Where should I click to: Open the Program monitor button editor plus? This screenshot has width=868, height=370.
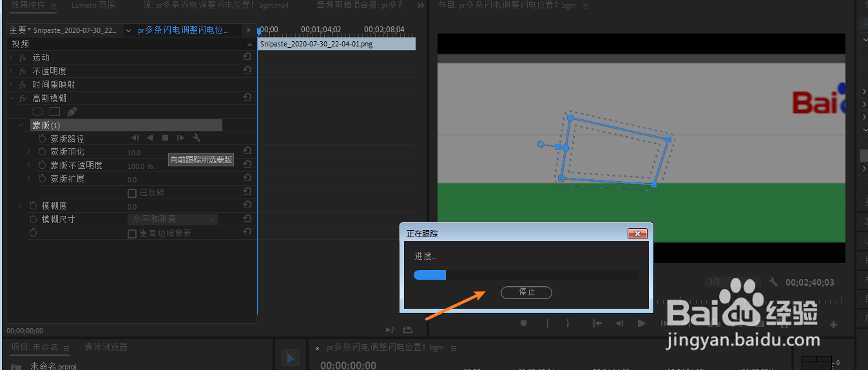(833, 324)
